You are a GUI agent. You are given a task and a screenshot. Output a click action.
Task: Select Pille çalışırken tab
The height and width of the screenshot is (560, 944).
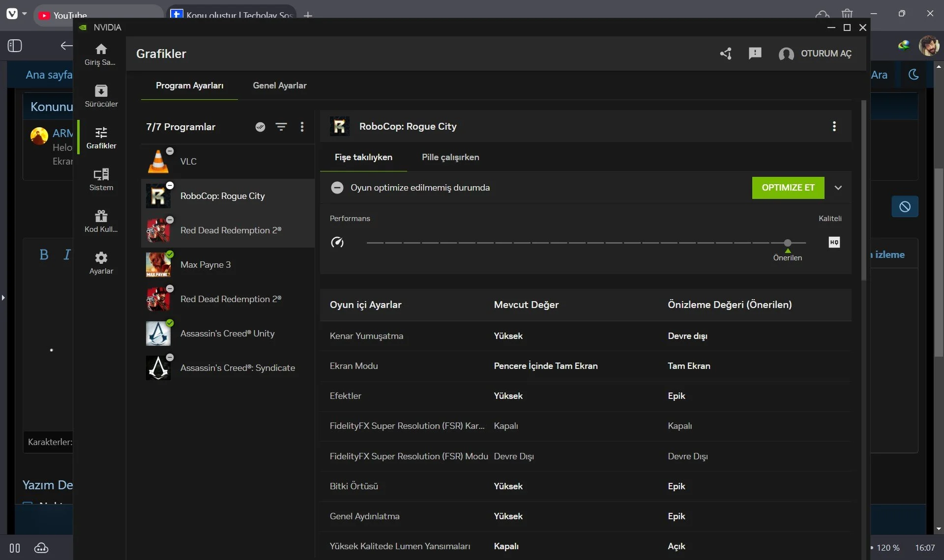point(450,157)
